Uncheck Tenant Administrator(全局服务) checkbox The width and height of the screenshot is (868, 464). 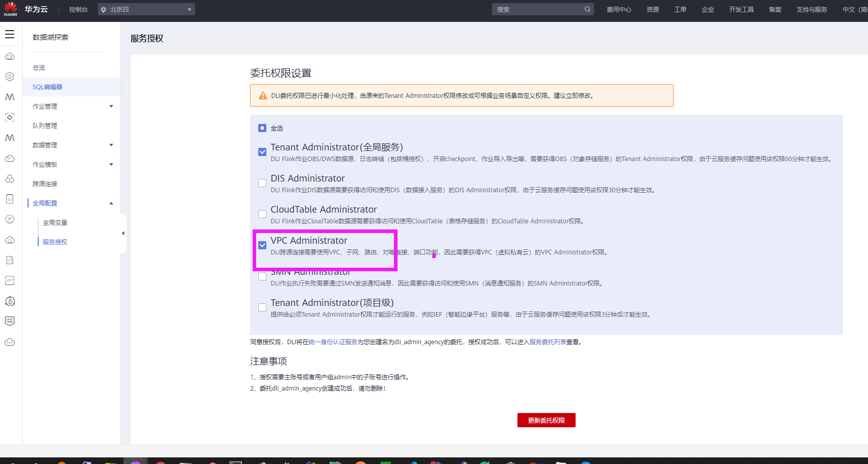click(x=262, y=152)
